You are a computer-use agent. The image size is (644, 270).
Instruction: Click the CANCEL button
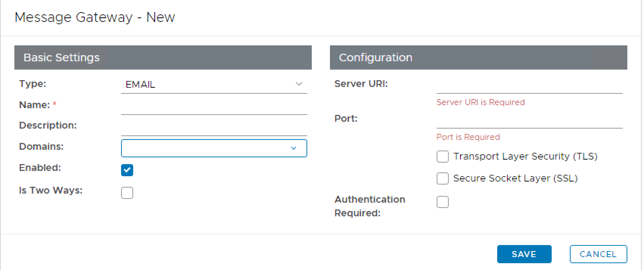[598, 254]
